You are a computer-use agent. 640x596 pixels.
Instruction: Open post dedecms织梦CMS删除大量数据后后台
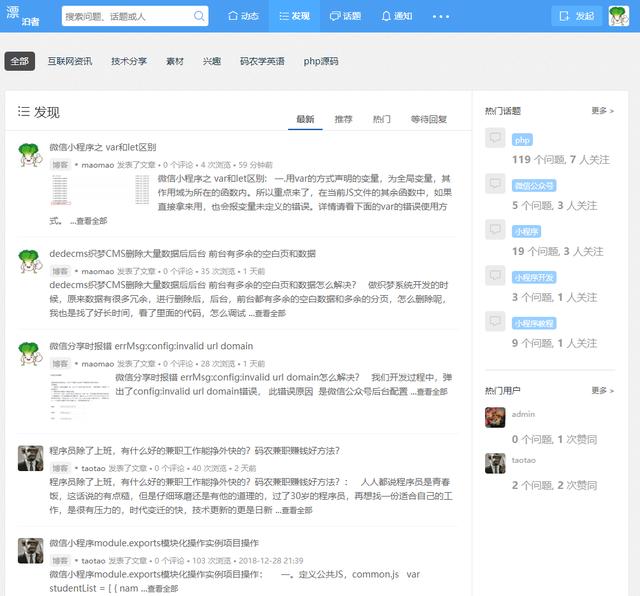pyautogui.click(x=182, y=254)
